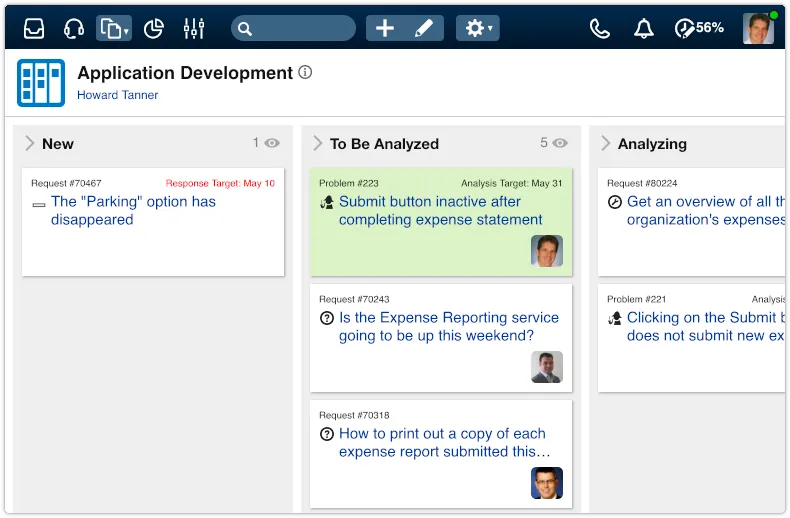Viewport: 790px width, 518px height.
Task: Click Request #80224 label
Action: click(642, 183)
